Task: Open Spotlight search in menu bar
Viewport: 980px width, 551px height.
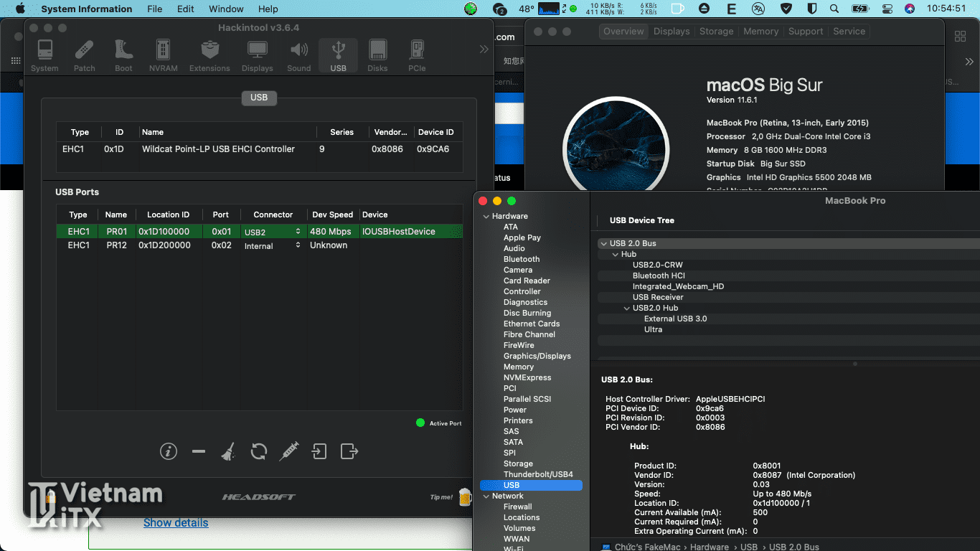Action: [x=834, y=9]
